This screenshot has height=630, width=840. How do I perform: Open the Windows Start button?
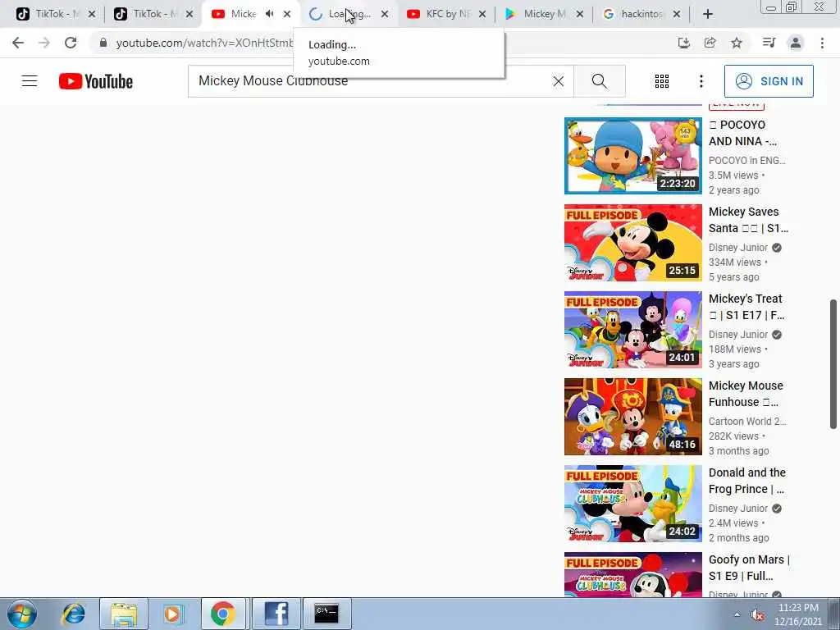click(21, 614)
